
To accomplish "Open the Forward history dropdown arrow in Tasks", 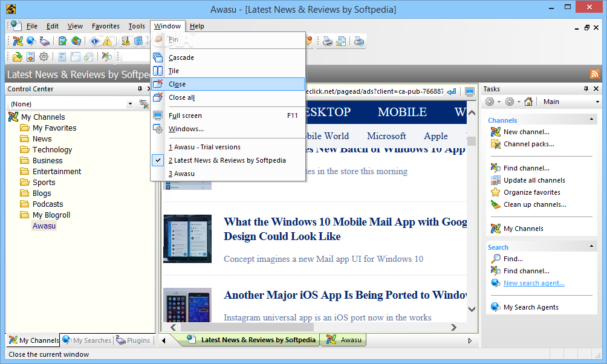I will pyautogui.click(x=519, y=102).
